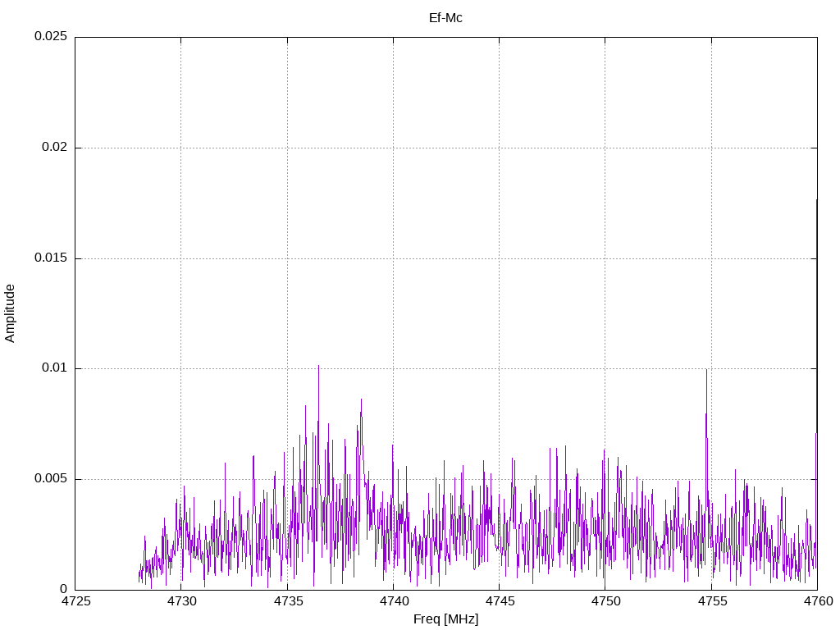Click the 4725 x-axis tick label
This screenshot has width=840, height=630.
click(75, 601)
